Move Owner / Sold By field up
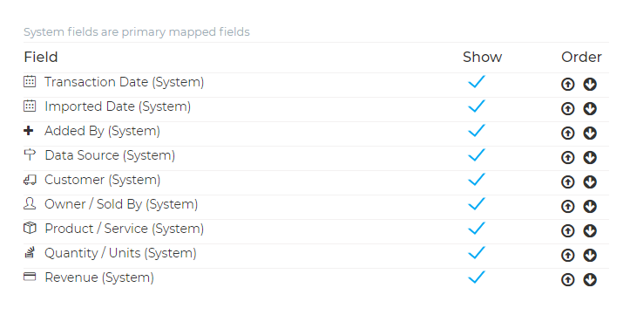Screen dimensions: 644x315 pos(567,207)
